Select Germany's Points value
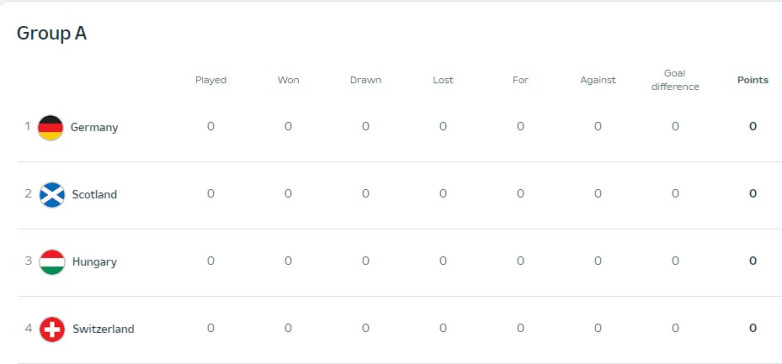This screenshot has height=364, width=782. point(753,127)
